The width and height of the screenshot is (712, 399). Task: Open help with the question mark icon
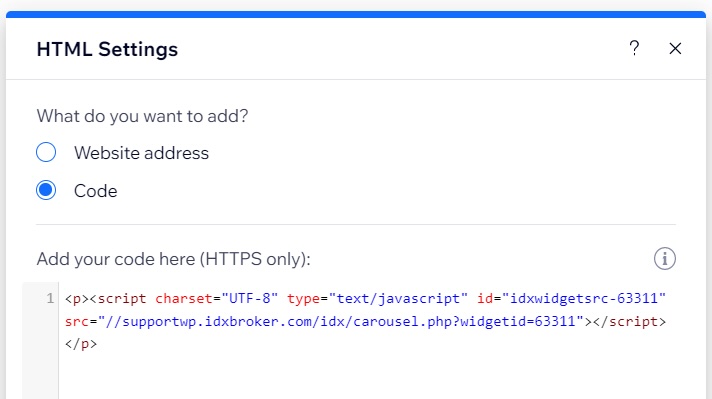(634, 48)
